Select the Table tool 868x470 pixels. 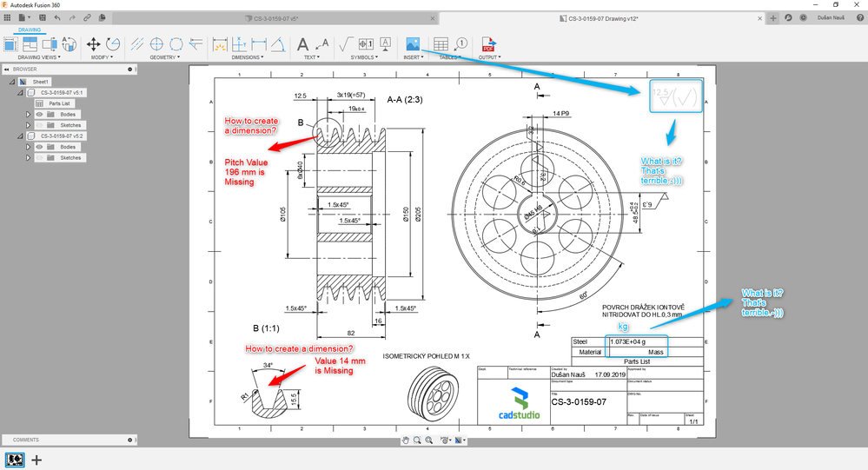(441, 43)
